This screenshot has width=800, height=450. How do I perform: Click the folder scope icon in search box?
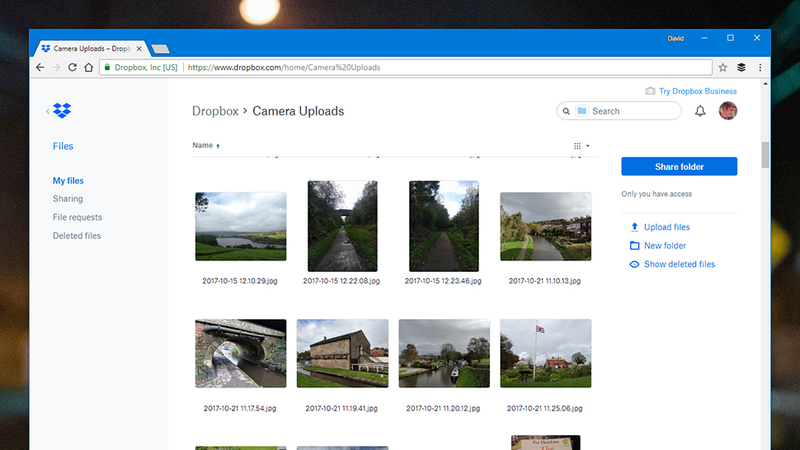click(x=582, y=111)
